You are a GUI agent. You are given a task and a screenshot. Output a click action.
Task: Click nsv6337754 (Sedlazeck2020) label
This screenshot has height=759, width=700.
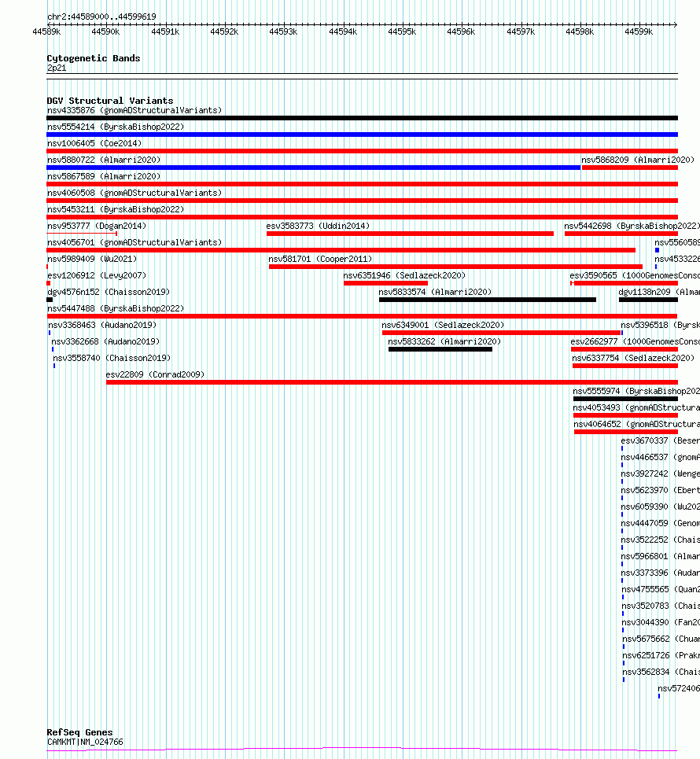(x=633, y=358)
